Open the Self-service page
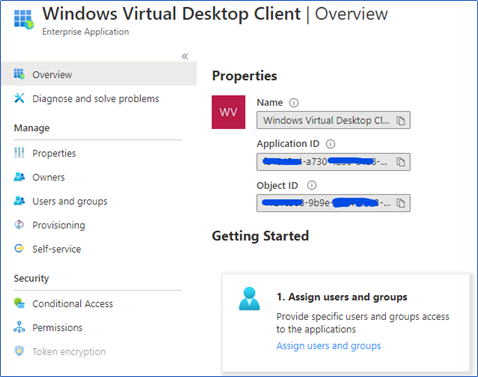478x377 pixels. tap(56, 249)
